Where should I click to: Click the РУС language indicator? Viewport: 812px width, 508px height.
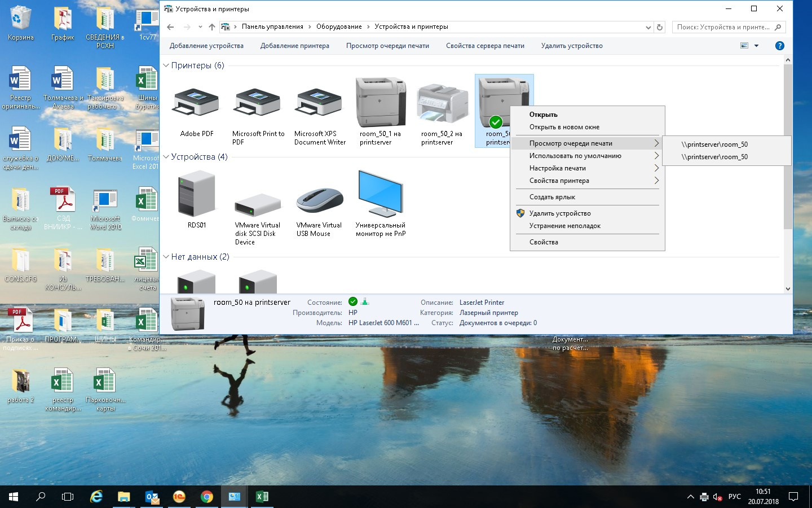[734, 497]
